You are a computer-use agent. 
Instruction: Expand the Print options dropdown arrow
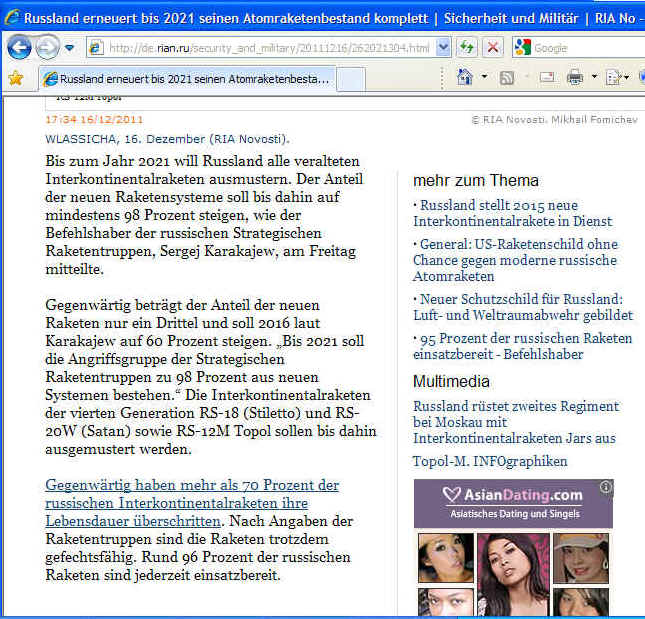click(x=594, y=77)
